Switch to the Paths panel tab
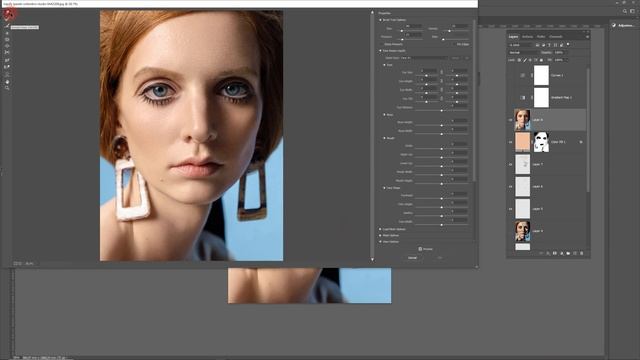Viewport: 640px width, 360px height. click(541, 37)
